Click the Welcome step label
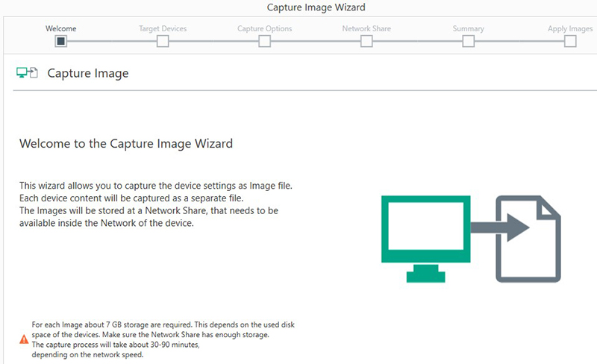The height and width of the screenshot is (364, 597). 61,28
